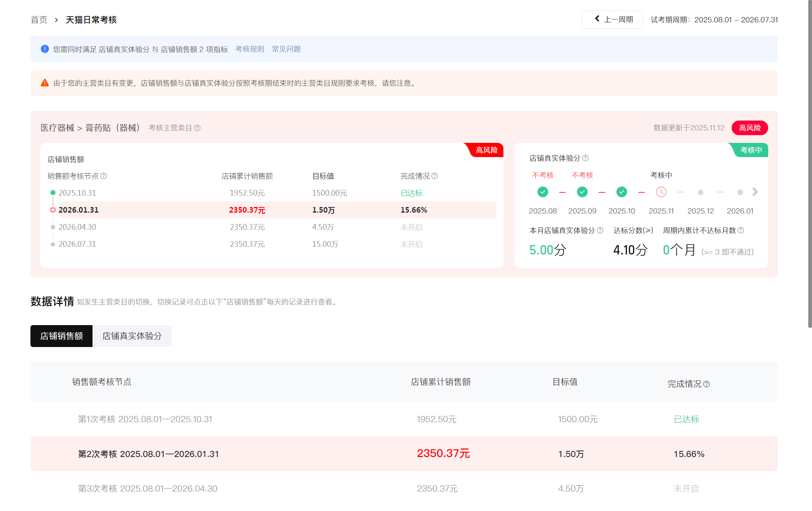Screen dimensions: 812x511
Task: Select the 店铺销售额 tab
Action: click(61, 336)
